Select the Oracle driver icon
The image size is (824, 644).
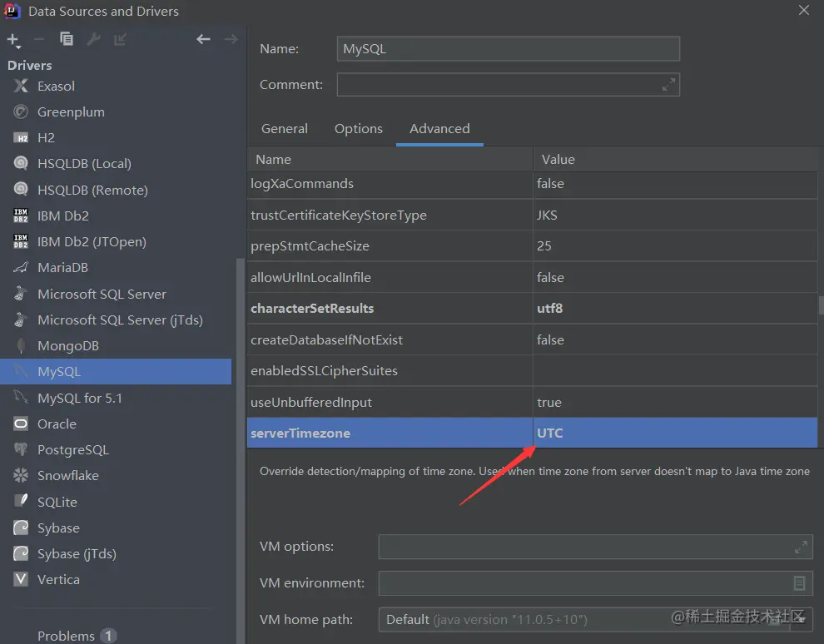21,424
